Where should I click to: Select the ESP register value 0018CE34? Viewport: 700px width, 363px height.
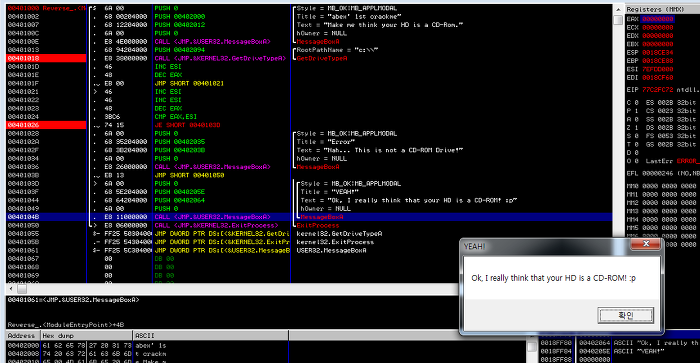click(x=658, y=53)
